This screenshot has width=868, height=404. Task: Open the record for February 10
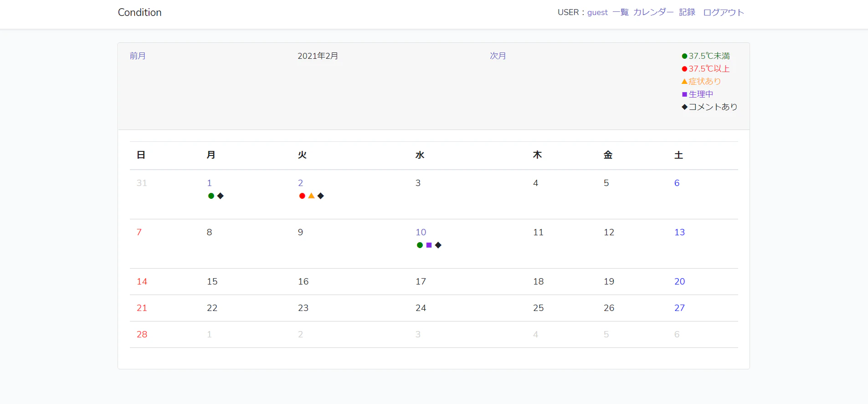421,232
